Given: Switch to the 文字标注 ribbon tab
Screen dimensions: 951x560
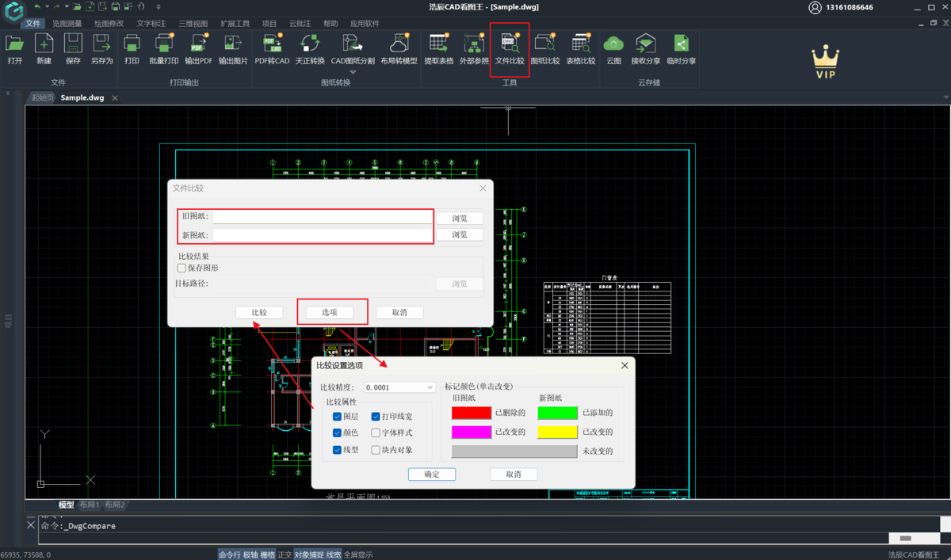Looking at the screenshot, I should coord(151,24).
